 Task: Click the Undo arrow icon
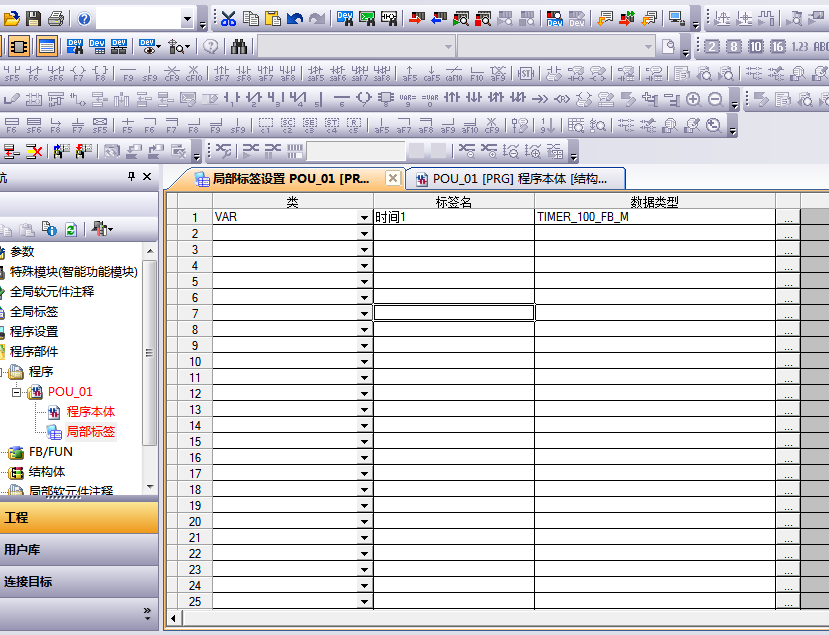click(x=294, y=19)
